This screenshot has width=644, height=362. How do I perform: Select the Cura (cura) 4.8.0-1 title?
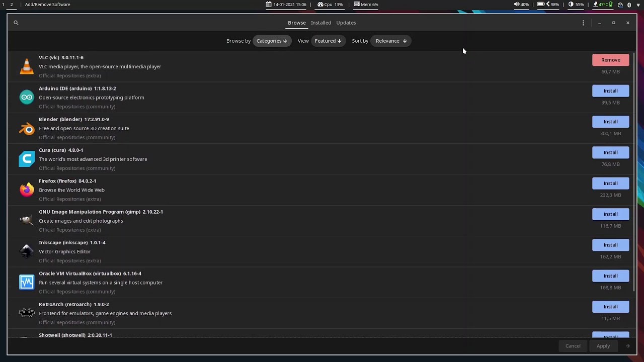tap(61, 150)
